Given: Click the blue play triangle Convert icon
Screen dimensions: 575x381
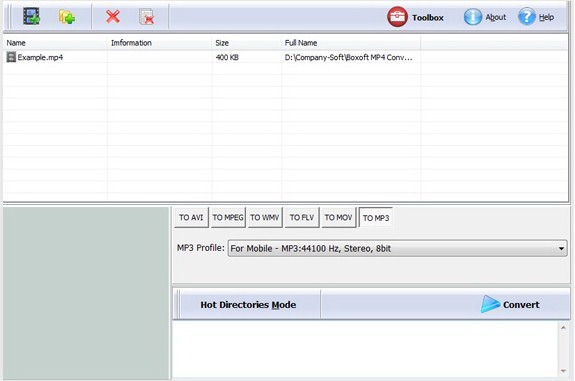Looking at the screenshot, I should pyautogui.click(x=490, y=304).
